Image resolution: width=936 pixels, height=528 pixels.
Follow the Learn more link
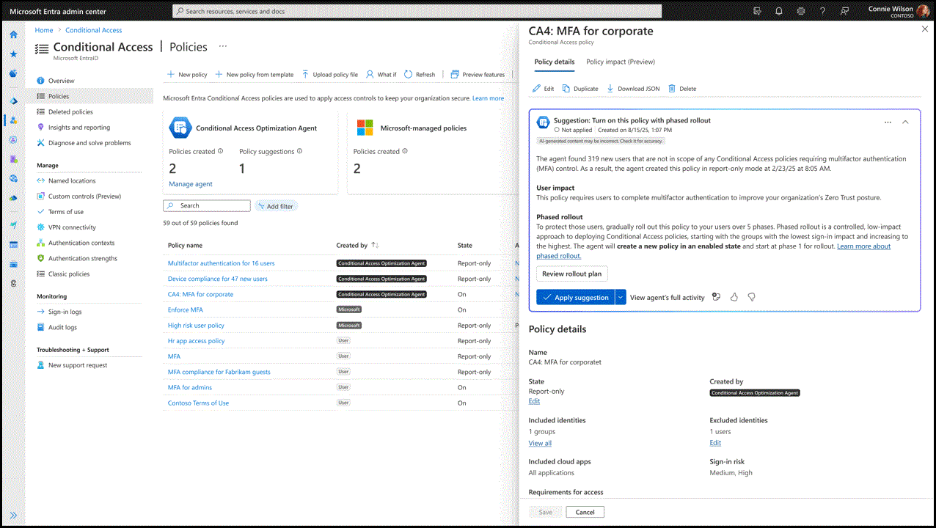pos(488,98)
